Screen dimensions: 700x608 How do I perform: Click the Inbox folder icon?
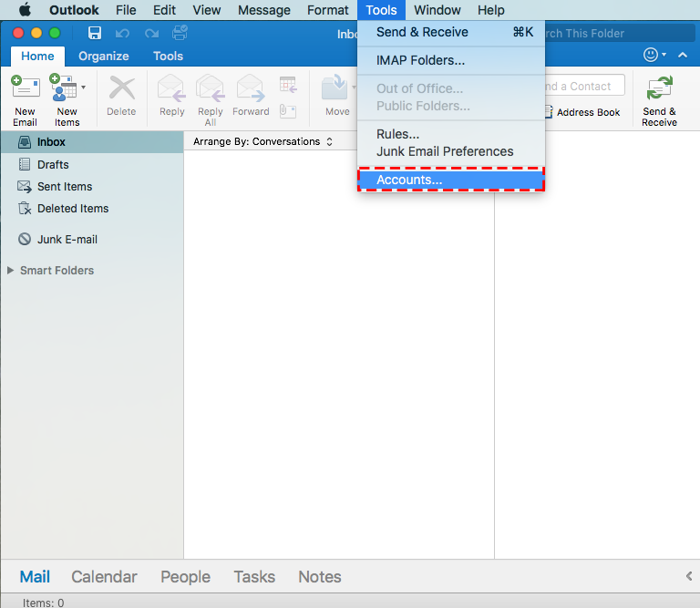(x=25, y=142)
